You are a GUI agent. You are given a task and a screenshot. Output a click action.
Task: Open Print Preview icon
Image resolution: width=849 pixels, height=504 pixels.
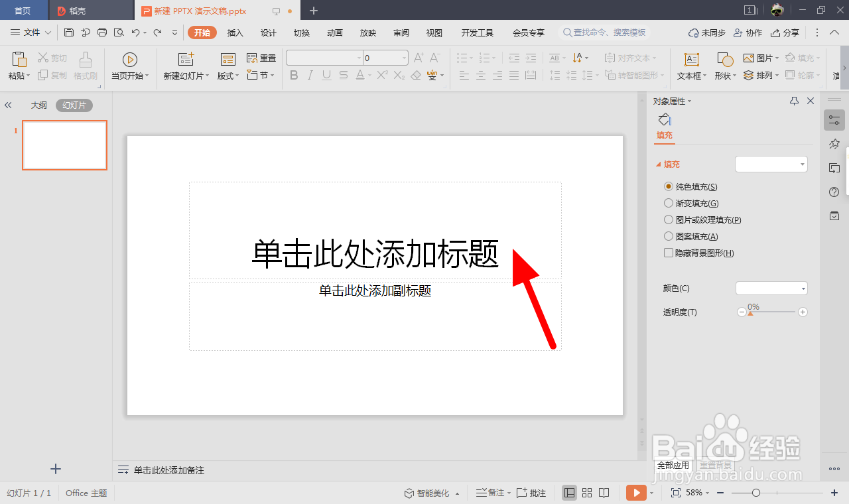pos(119,32)
